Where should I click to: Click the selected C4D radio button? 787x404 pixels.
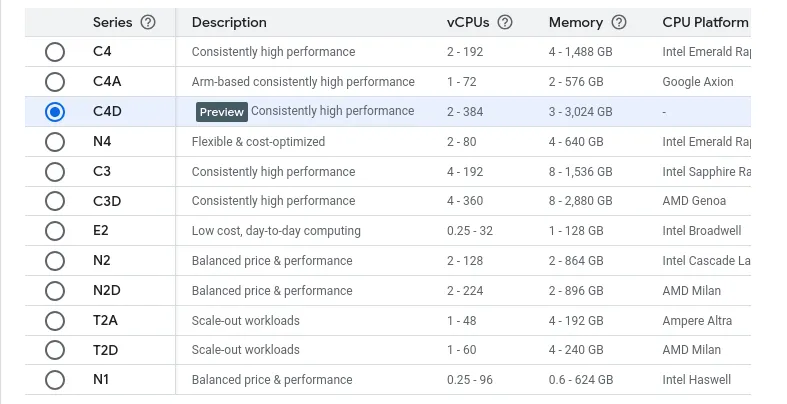click(x=55, y=111)
